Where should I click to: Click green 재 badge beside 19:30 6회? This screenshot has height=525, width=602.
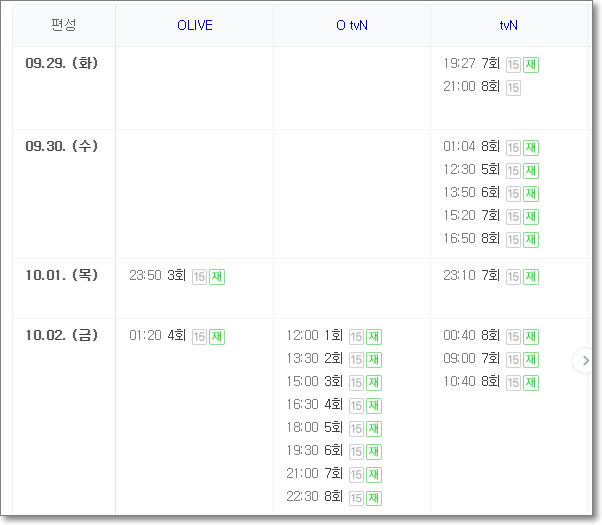[x=374, y=452]
